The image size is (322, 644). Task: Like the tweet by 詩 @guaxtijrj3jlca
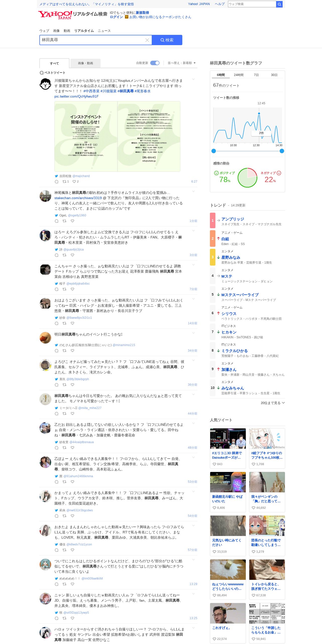coord(72,255)
